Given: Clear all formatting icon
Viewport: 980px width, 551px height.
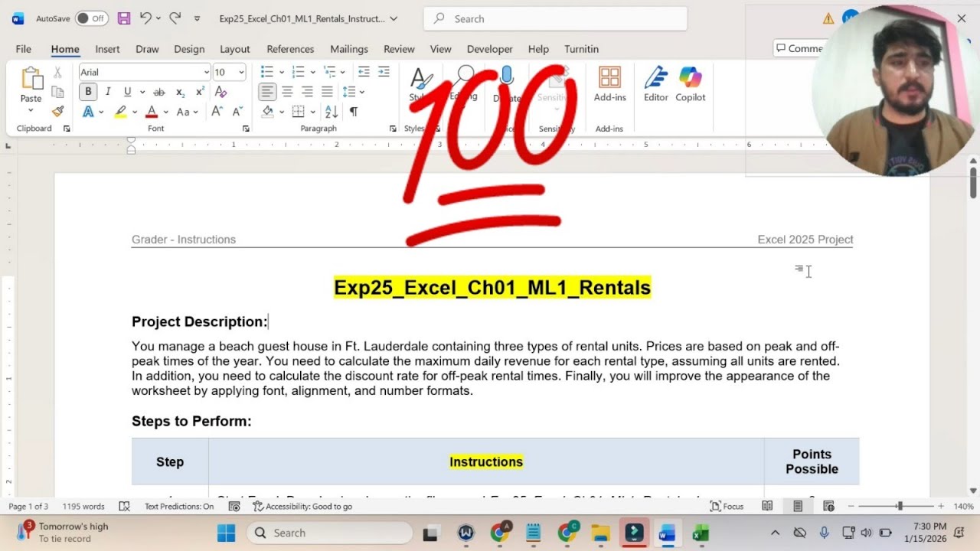Looking at the screenshot, I should pyautogui.click(x=221, y=92).
